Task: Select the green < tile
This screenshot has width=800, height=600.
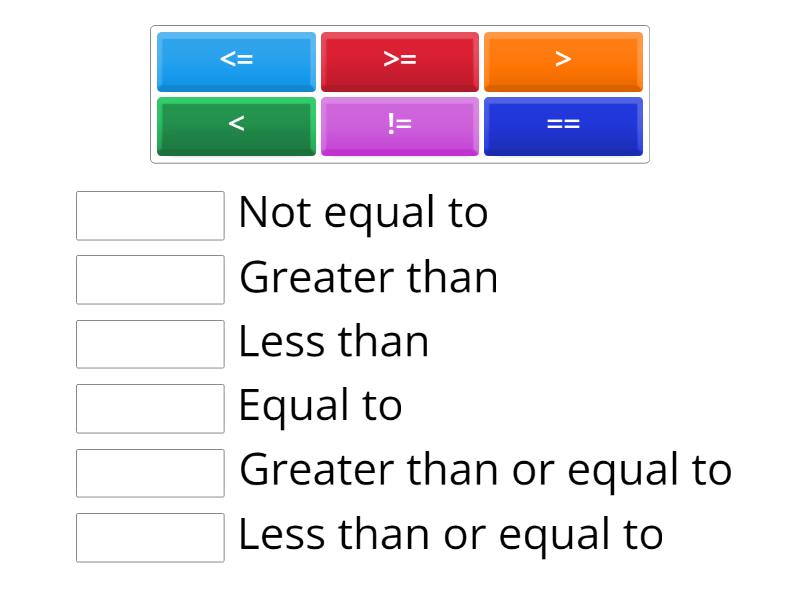Action: (236, 125)
